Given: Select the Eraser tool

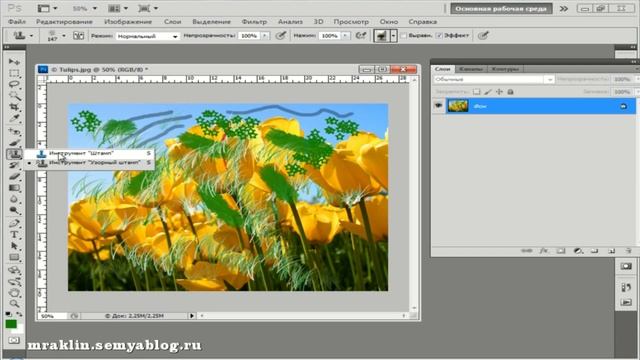Looking at the screenshot, I should tap(14, 177).
